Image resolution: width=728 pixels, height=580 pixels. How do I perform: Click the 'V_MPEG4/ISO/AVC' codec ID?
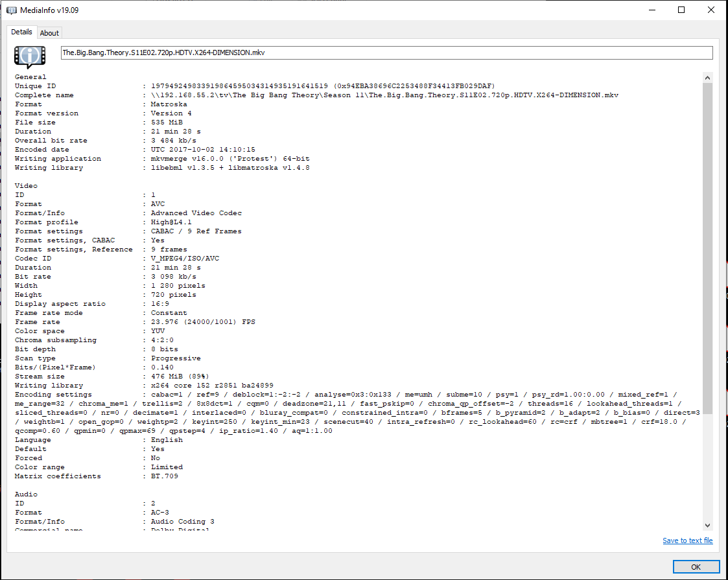point(185,259)
